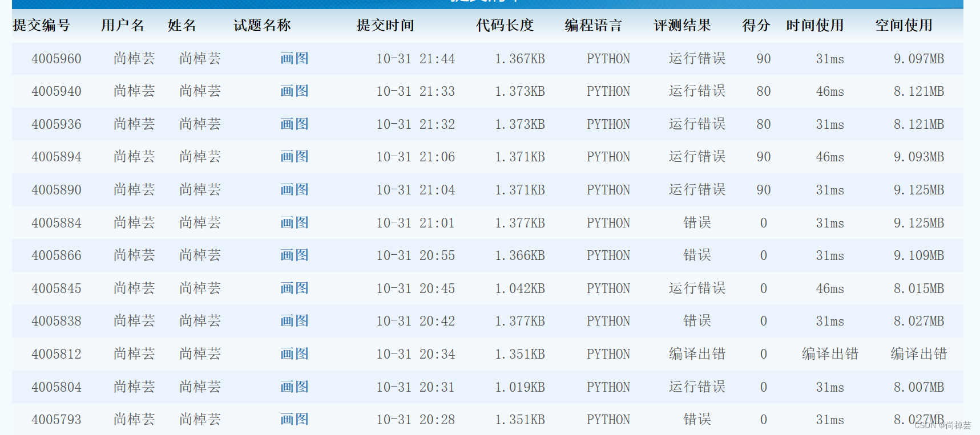Click code length 1.019KB
980x435 pixels.
[x=520, y=387]
